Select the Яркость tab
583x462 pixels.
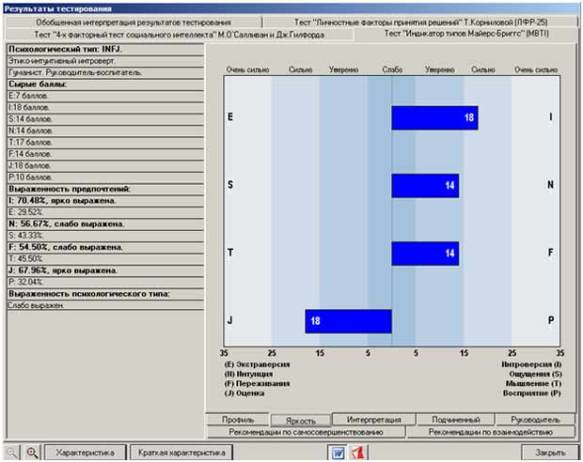300,420
